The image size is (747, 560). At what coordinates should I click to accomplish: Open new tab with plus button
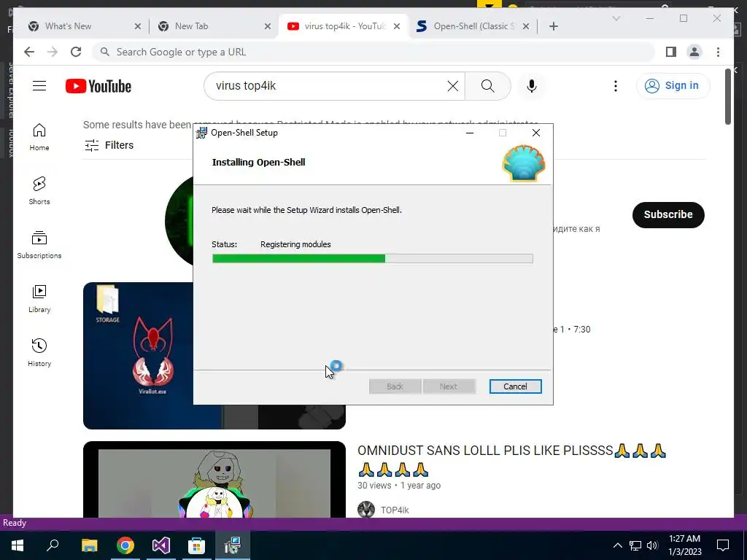tap(553, 26)
